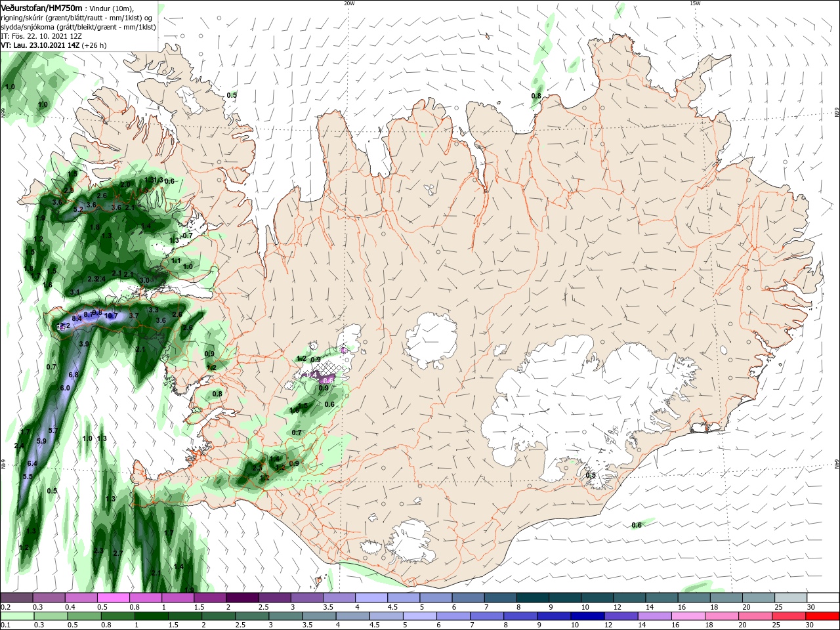Click the '0.1' label in the lower legend row
The image size is (840, 630).
6,625
